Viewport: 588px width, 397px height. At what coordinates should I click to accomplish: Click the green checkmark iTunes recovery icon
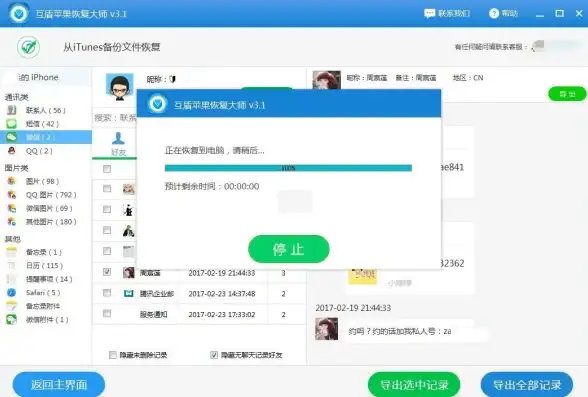point(28,47)
